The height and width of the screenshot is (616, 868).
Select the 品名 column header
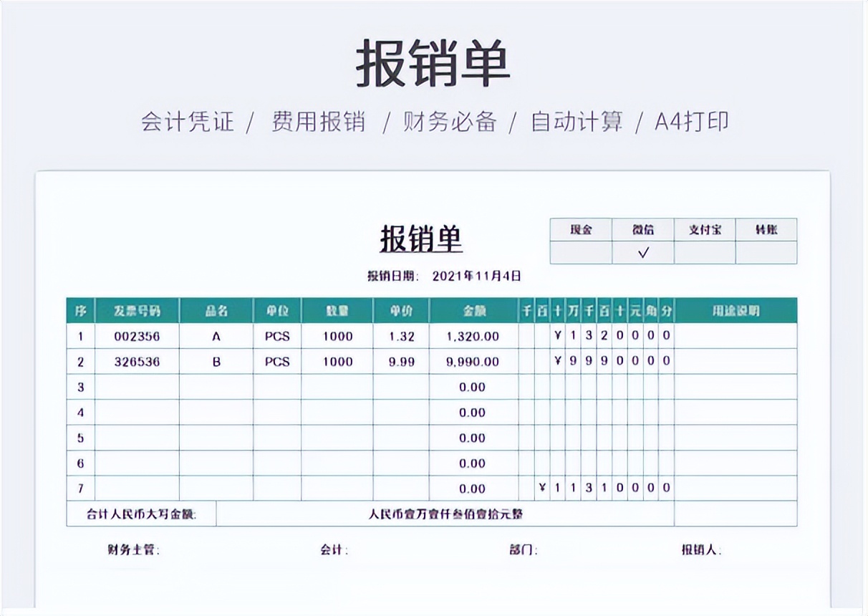pos(216,309)
